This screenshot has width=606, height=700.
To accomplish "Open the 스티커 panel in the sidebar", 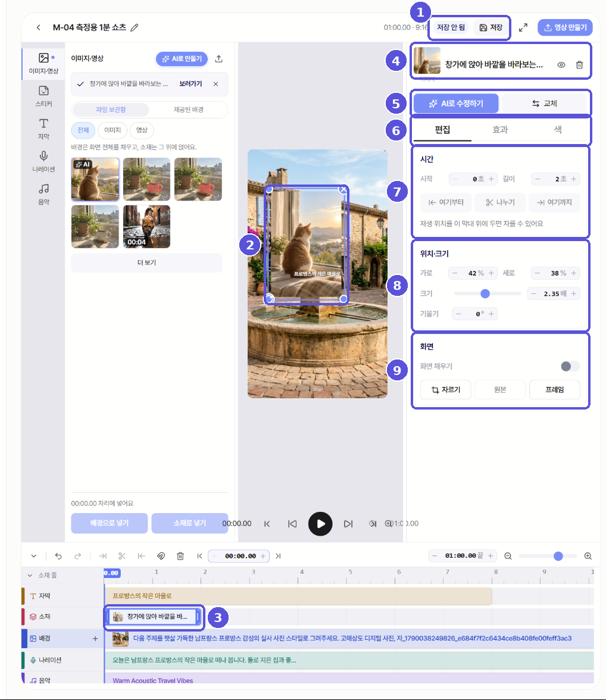I will tap(44, 96).
